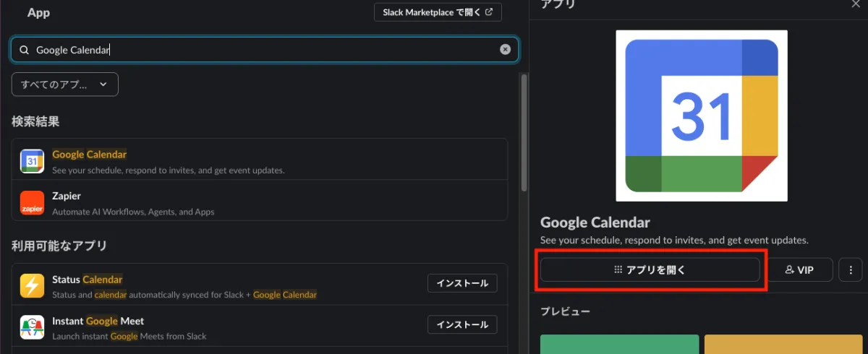This screenshot has height=354, width=868.
Task: Click the large Google Calendar logo
Action: (x=702, y=116)
